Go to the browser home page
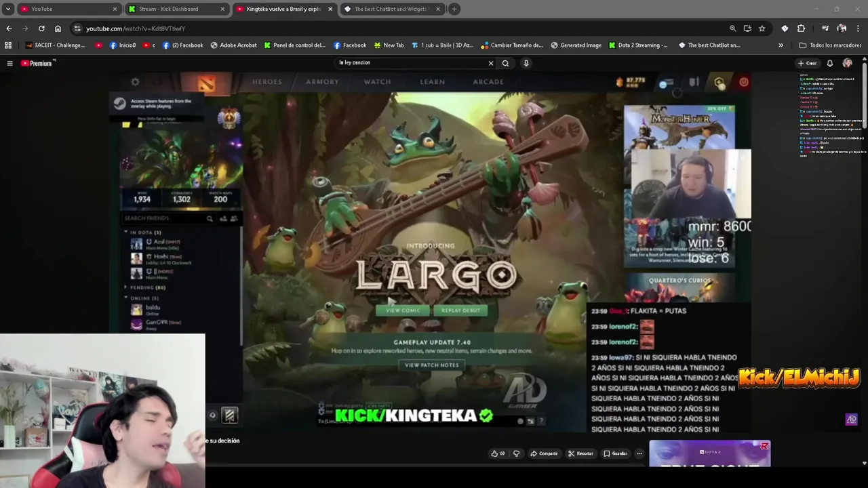This screenshot has height=488, width=868. click(x=58, y=28)
